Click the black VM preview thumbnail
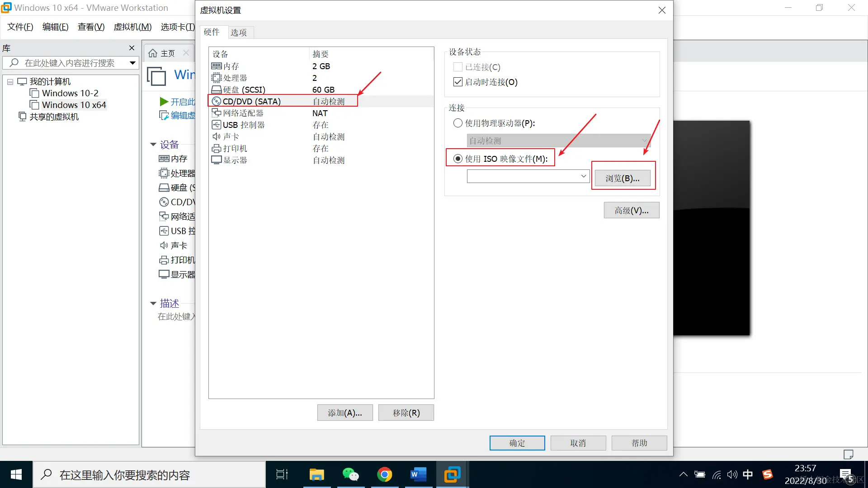Screen dimensions: 868x488 pyautogui.click(x=712, y=228)
